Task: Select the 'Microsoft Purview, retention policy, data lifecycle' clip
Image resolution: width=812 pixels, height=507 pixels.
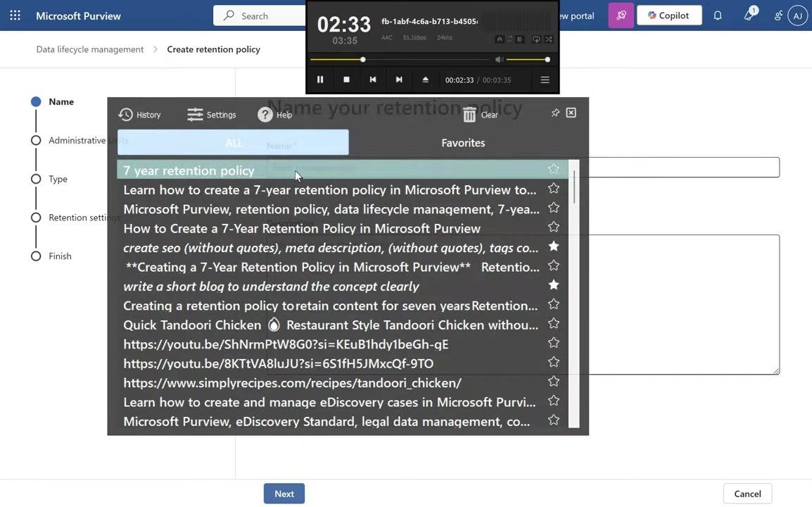Action: point(331,209)
